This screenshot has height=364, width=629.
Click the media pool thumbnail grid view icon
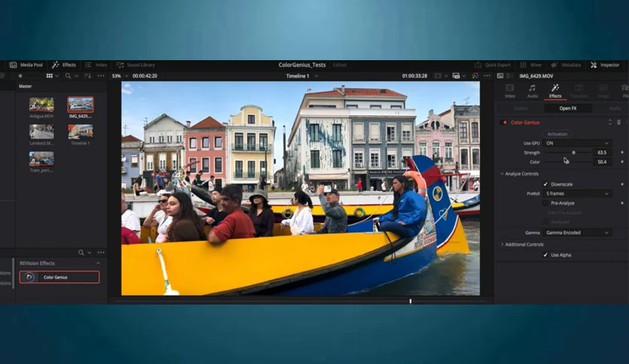pyautogui.click(x=50, y=76)
